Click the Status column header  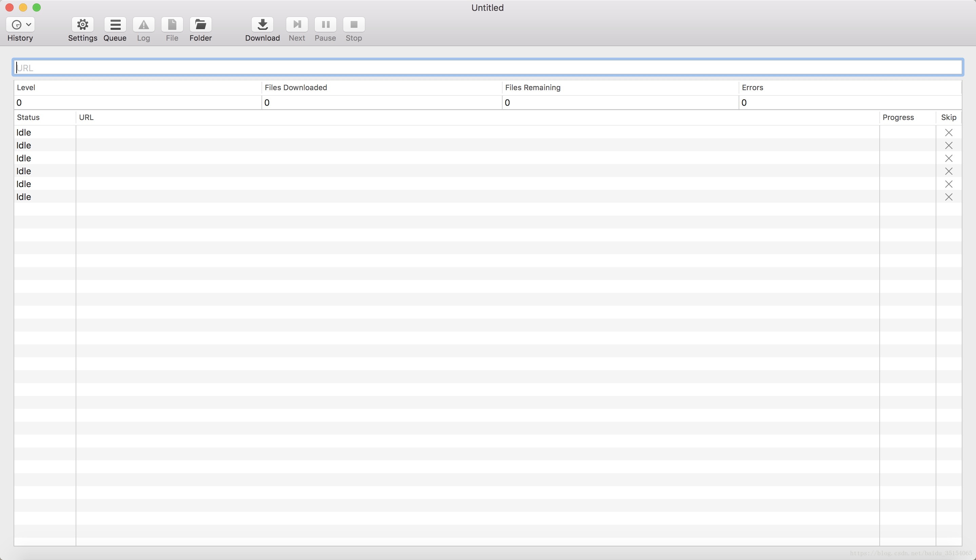pyautogui.click(x=28, y=117)
